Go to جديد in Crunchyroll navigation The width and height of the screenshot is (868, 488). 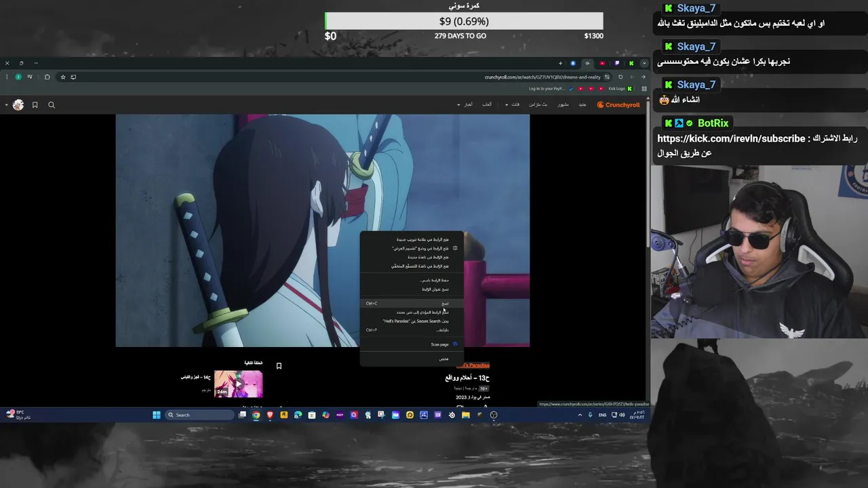[583, 105]
